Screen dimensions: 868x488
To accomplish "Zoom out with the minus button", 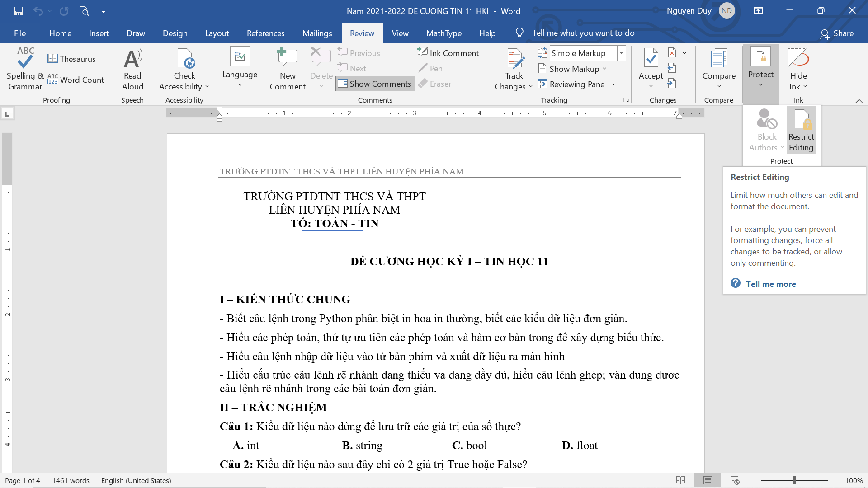I will coord(754,480).
